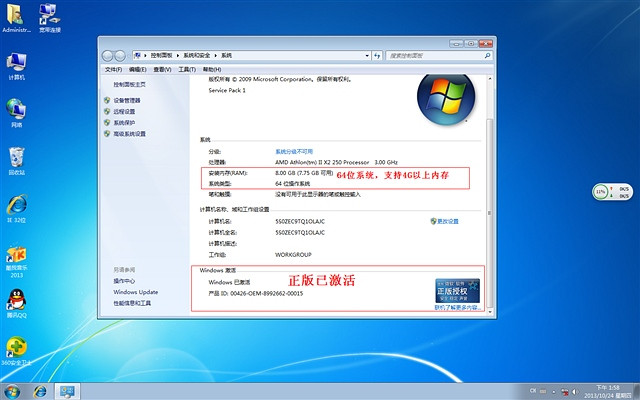Open the 回收站 recycle bin icon
640x400 pixels.
(16, 161)
